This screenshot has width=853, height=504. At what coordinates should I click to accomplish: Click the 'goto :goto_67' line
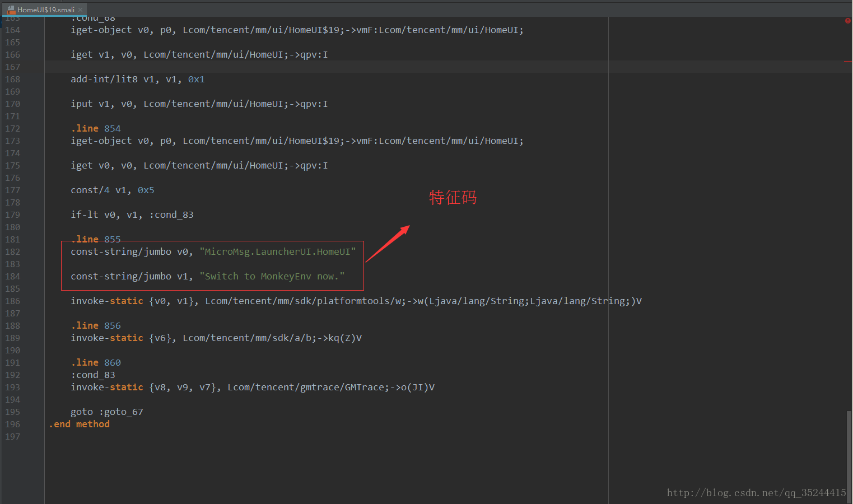[107, 412]
